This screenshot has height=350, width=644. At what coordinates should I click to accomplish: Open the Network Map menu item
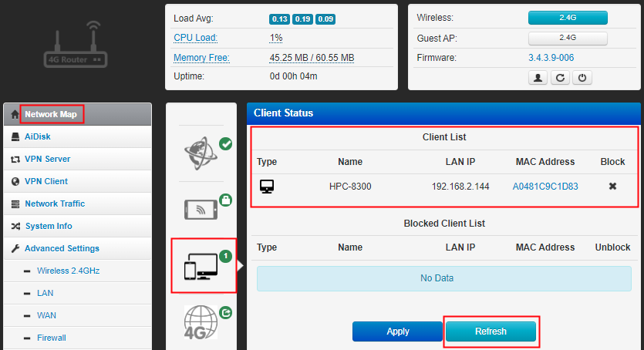tap(51, 114)
